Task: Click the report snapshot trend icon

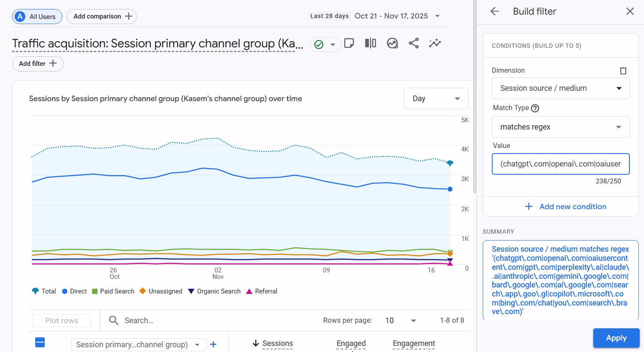Action: [x=392, y=43]
